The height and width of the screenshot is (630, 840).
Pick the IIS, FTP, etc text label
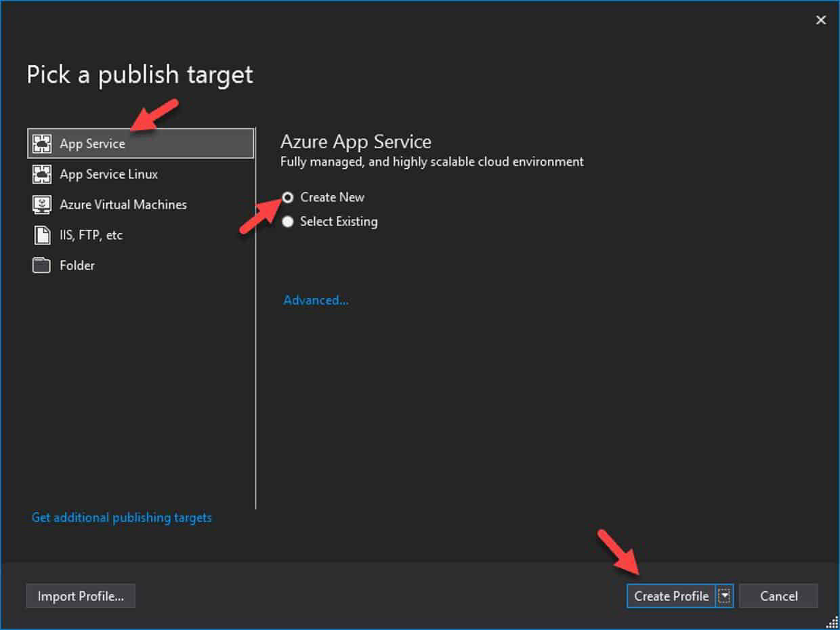pos(91,235)
